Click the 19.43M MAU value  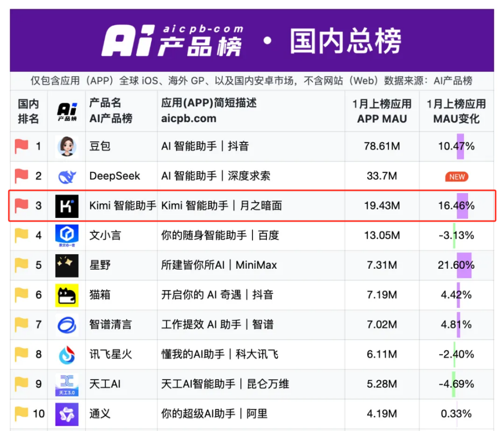tap(382, 205)
